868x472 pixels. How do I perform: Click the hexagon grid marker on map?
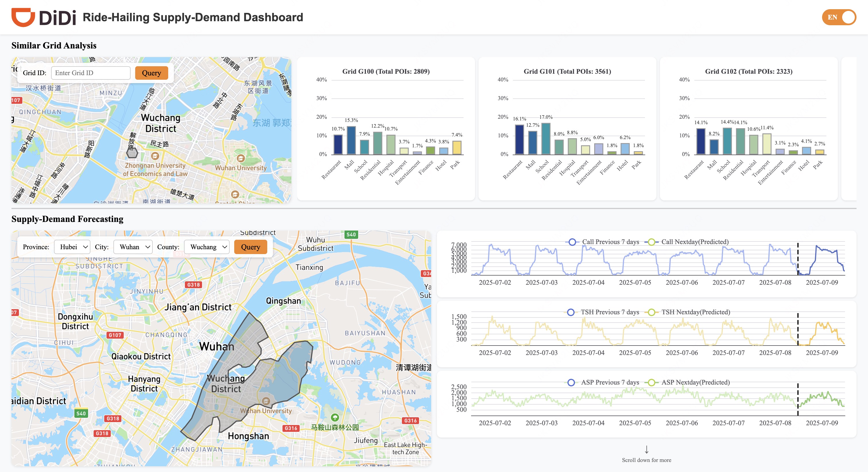coord(132,153)
